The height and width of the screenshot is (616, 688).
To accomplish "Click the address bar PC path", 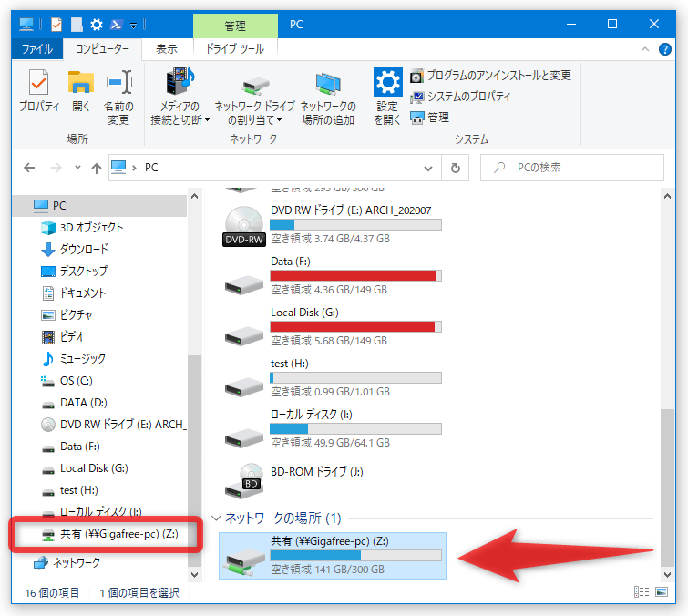I will 151,168.
